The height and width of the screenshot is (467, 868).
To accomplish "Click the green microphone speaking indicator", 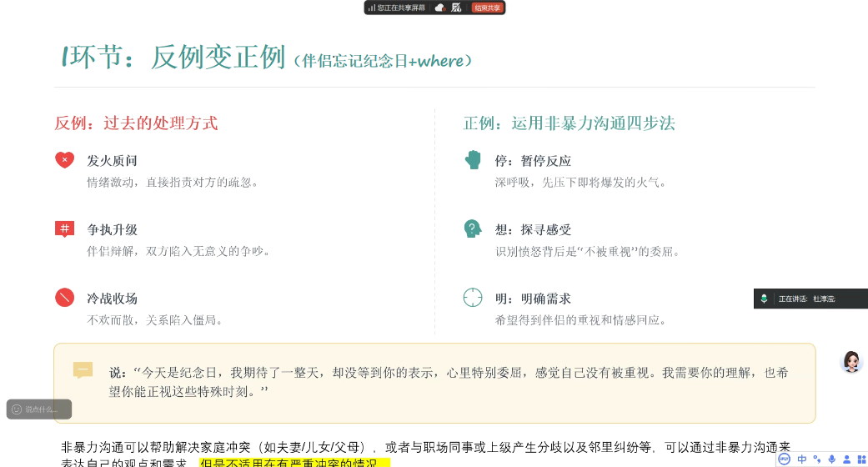I will coord(764,299).
